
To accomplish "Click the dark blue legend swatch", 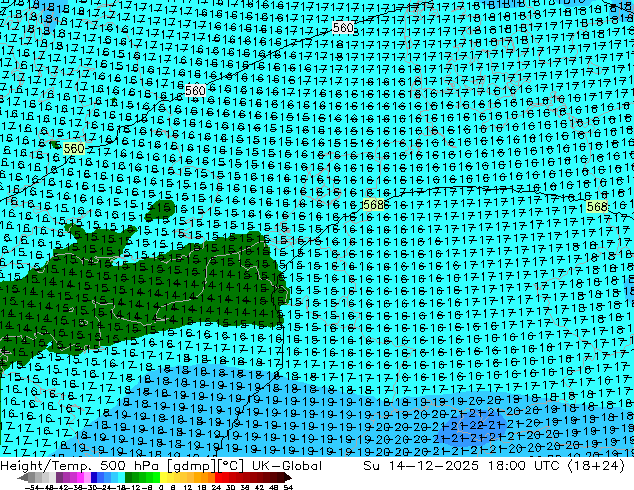I will pyautogui.click(x=94, y=478).
